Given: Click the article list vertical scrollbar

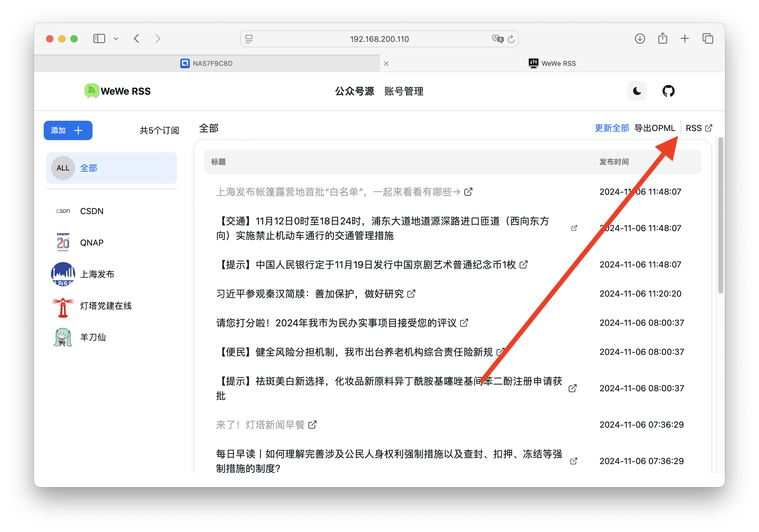Looking at the screenshot, I should [720, 215].
